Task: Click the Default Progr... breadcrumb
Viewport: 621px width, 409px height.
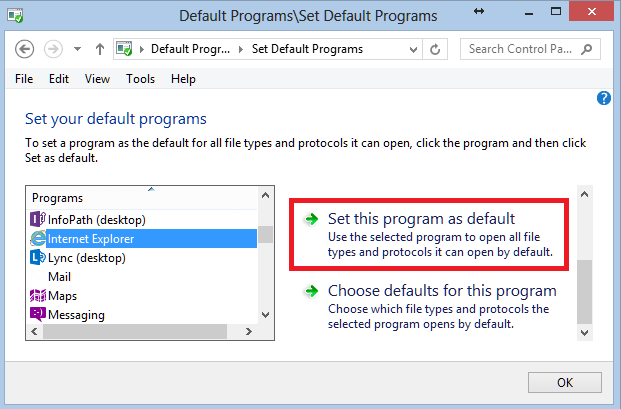Action: click(x=190, y=49)
